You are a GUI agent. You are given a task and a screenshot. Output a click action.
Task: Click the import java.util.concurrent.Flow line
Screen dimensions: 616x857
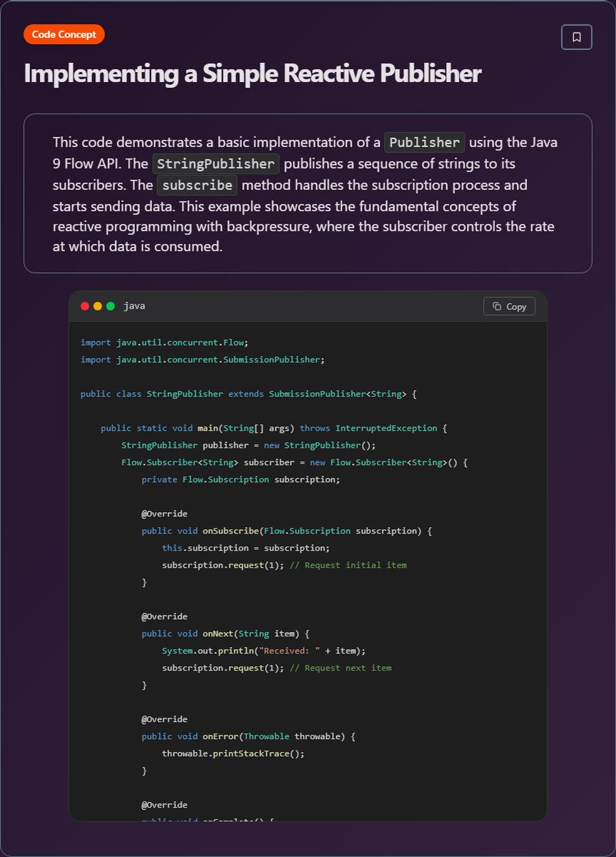(x=164, y=342)
